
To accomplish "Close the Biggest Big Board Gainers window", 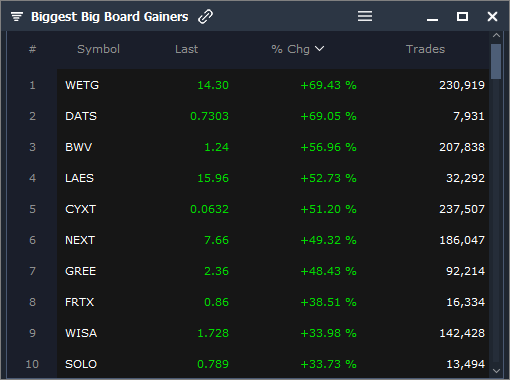I will pos(492,16).
